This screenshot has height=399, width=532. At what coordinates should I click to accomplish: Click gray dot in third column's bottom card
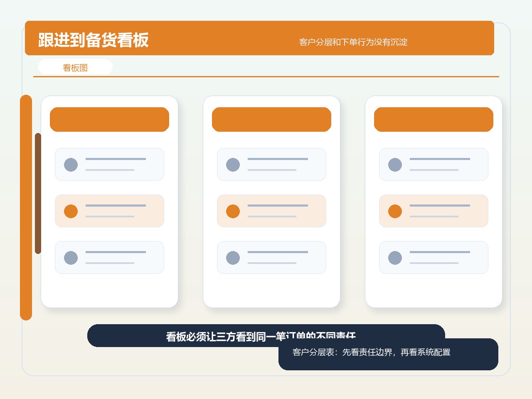395,258
